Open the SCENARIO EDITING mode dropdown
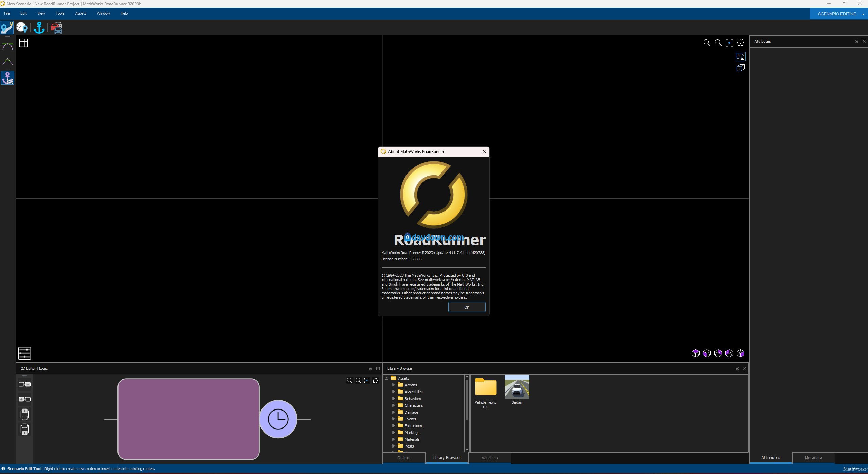The width and height of the screenshot is (868, 474). click(839, 14)
